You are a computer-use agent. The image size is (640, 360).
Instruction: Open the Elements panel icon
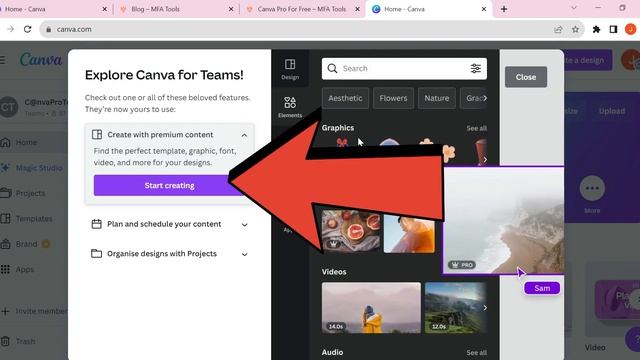[x=290, y=107]
